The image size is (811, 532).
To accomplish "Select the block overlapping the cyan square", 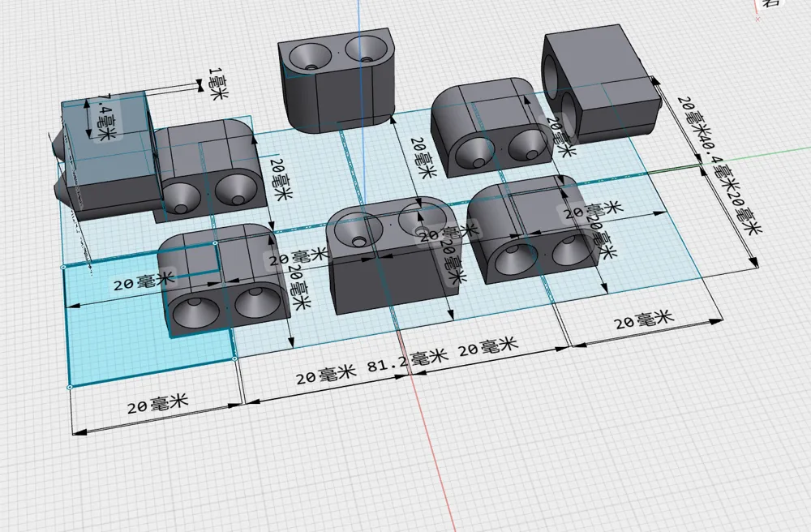I will coord(224,281).
